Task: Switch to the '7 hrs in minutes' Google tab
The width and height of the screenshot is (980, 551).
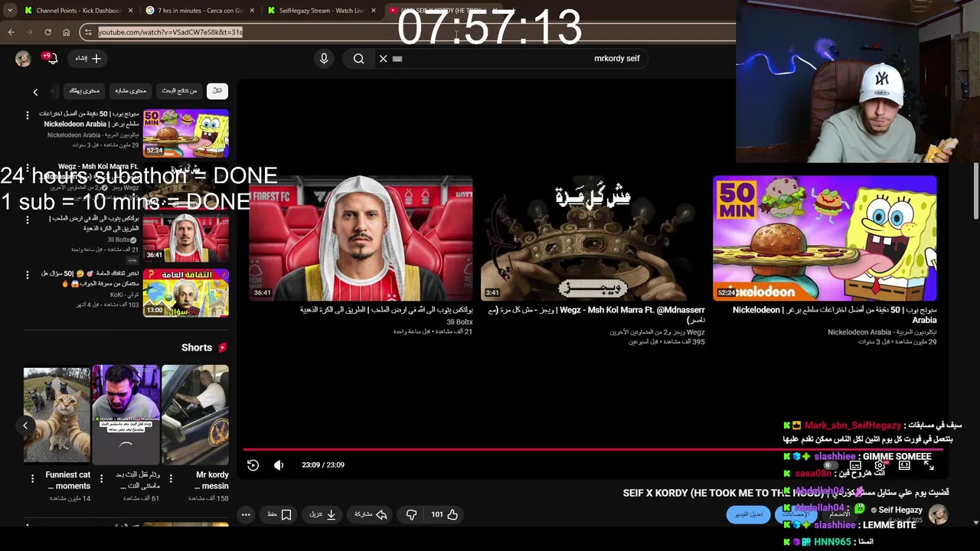Action: (x=200, y=11)
